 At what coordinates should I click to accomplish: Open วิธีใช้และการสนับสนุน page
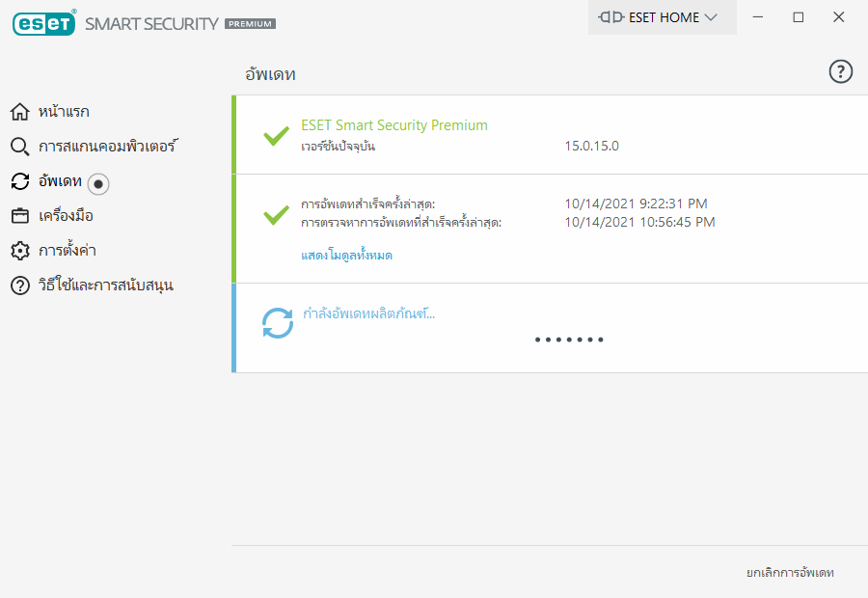click(106, 285)
